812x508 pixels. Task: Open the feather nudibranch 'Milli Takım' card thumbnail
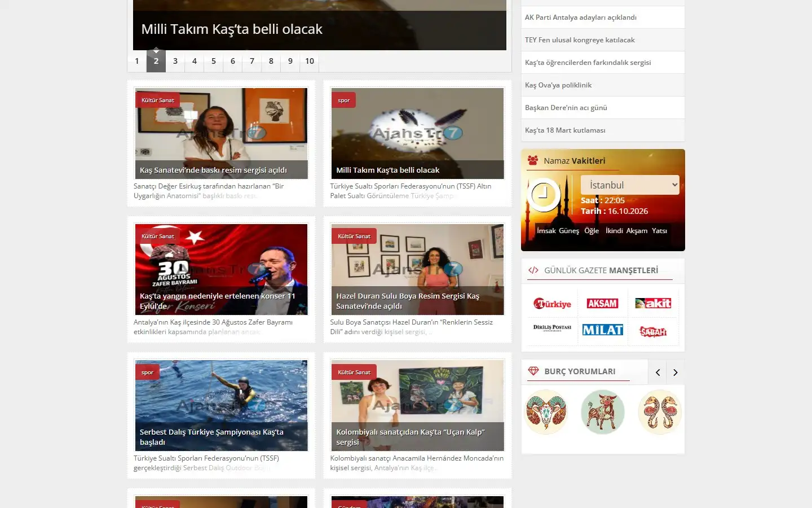click(x=417, y=133)
